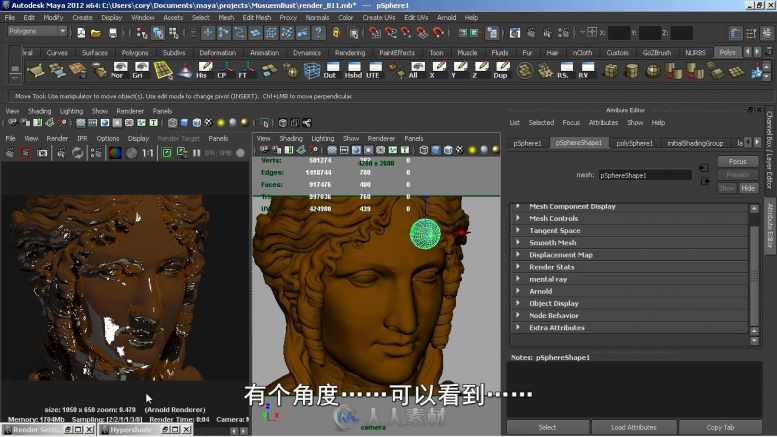
Task: Pause IPR rendering in Render View
Action: [x=196, y=153]
